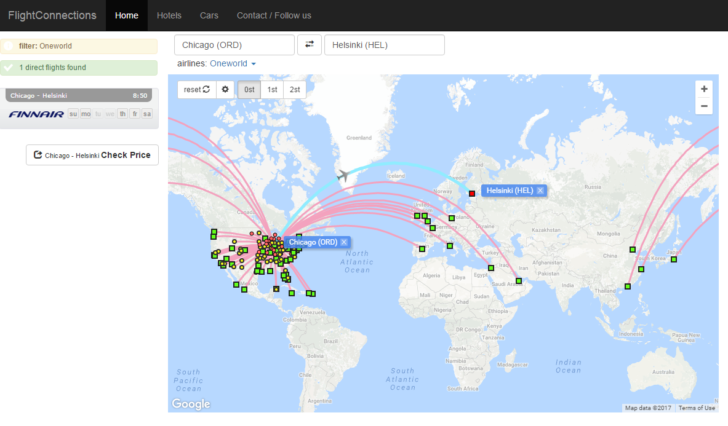
Task: Open the Cars menu item
Action: (209, 15)
